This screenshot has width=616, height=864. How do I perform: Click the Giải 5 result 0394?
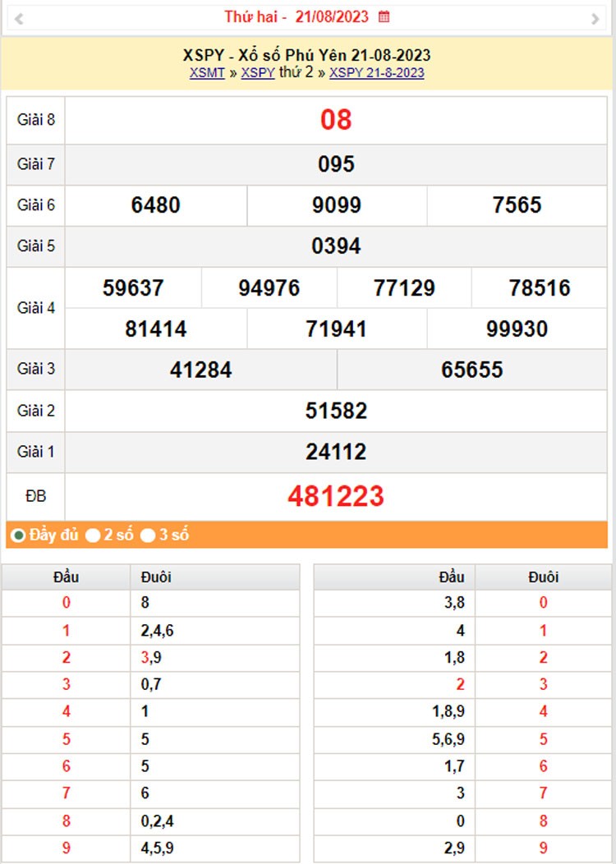point(336,246)
